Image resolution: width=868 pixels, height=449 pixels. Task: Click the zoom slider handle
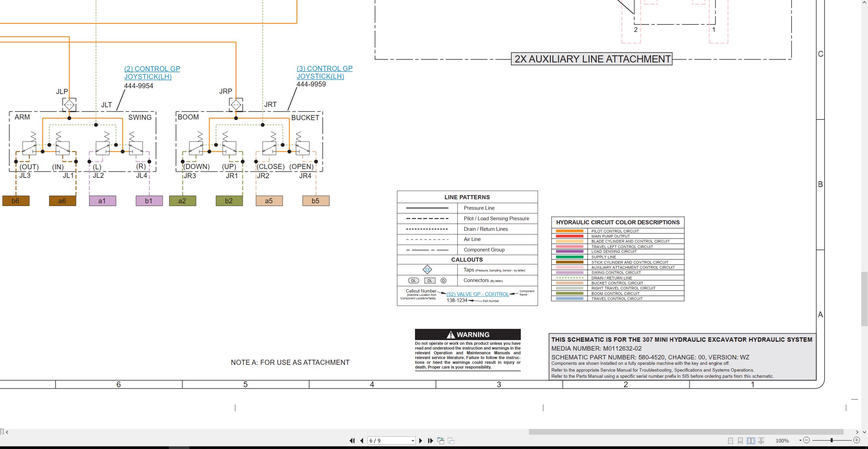tap(832, 440)
